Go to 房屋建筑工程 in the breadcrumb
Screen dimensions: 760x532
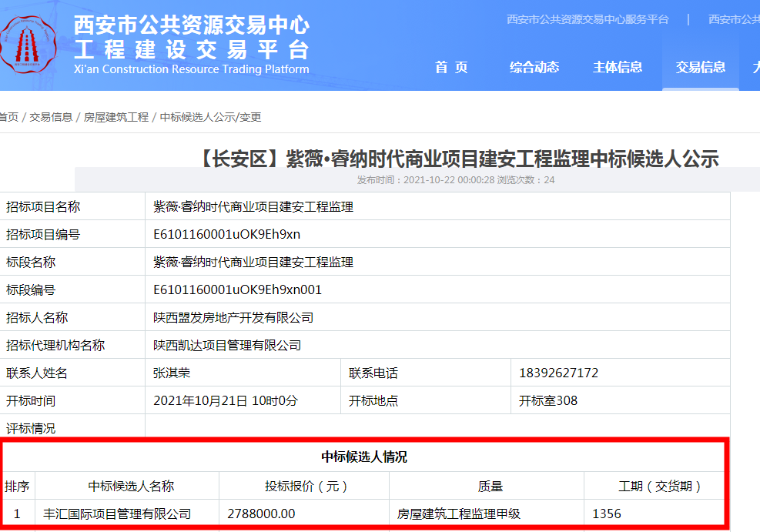pyautogui.click(x=116, y=117)
